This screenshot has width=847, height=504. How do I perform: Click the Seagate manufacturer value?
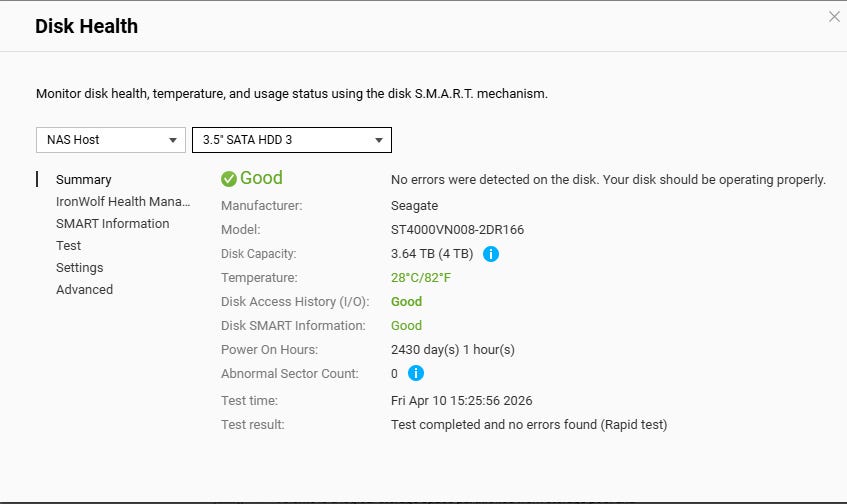pyautogui.click(x=414, y=206)
